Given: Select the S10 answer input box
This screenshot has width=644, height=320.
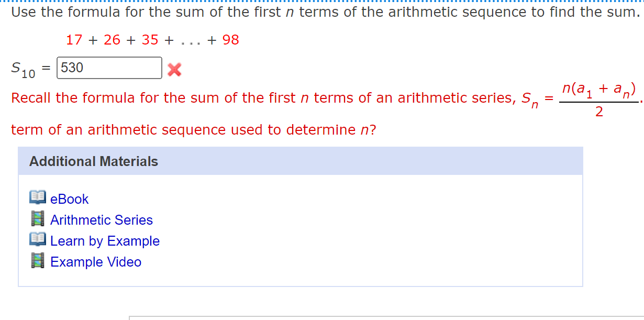Looking at the screenshot, I should (x=109, y=68).
